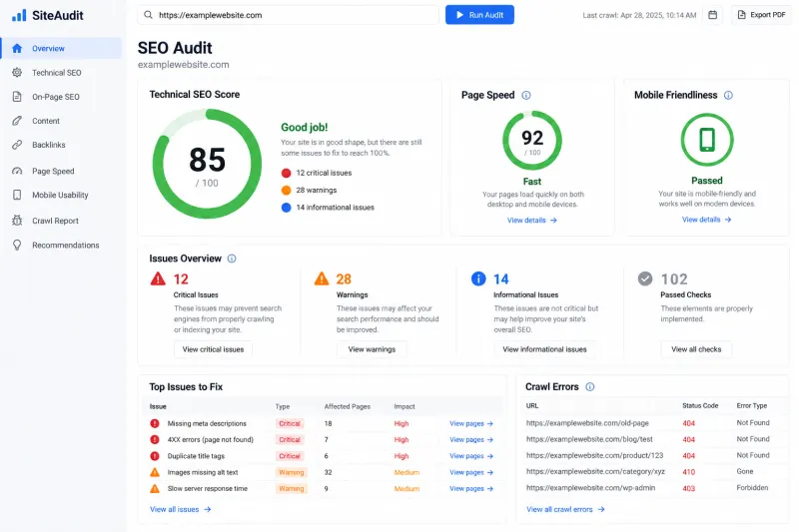Click the Critical tag in 4XX errors row
Screen dimensions: 799x532
pos(290,440)
